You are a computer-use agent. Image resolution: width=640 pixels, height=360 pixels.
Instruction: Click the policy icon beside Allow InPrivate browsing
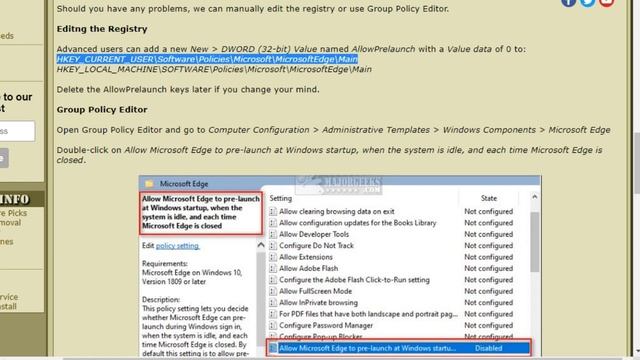[x=273, y=303]
